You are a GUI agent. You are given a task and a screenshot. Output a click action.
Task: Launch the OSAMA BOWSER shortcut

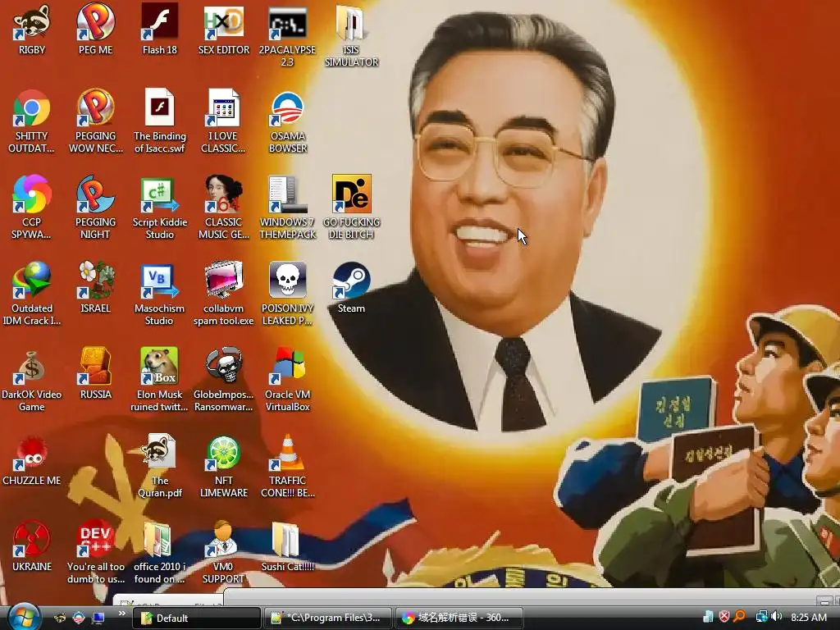(x=288, y=121)
